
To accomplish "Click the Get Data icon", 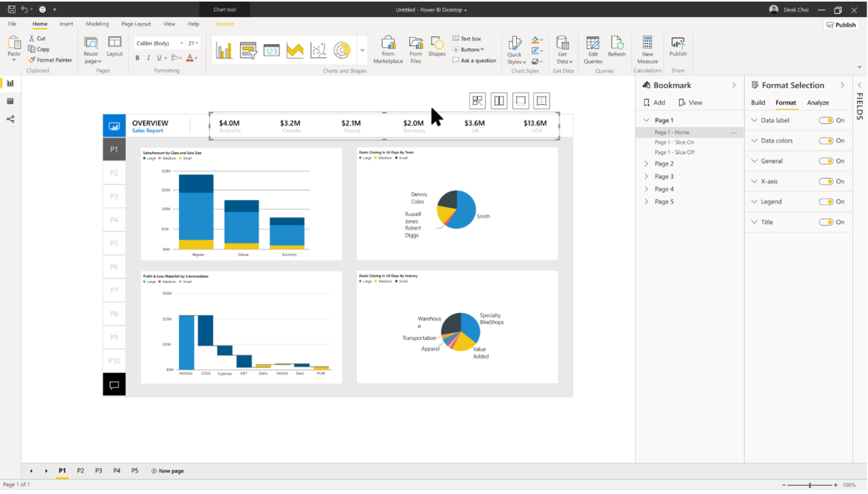I will [563, 43].
